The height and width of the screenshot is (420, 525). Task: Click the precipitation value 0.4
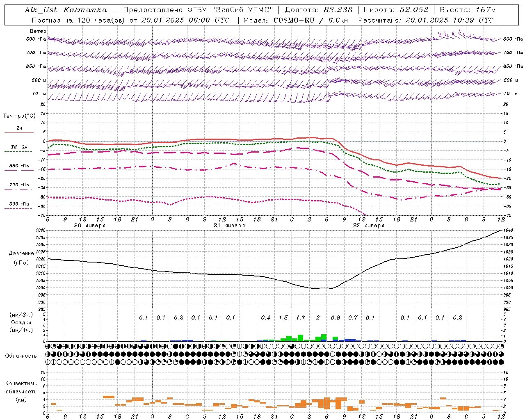266,317
